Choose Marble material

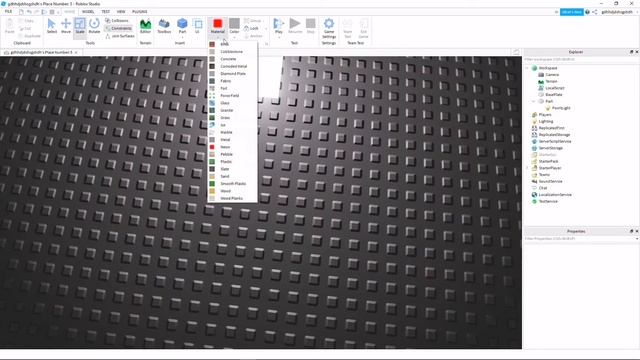point(232,132)
